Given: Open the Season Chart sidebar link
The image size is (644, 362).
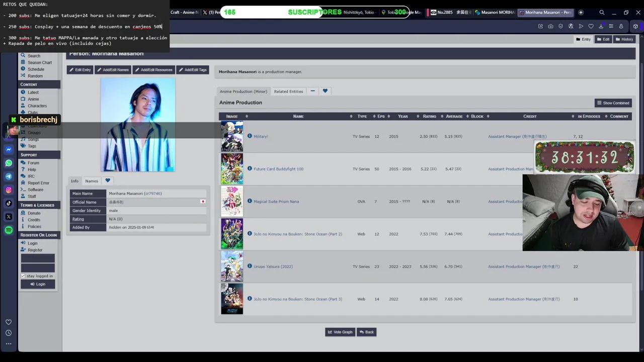Looking at the screenshot, I should [x=40, y=62].
